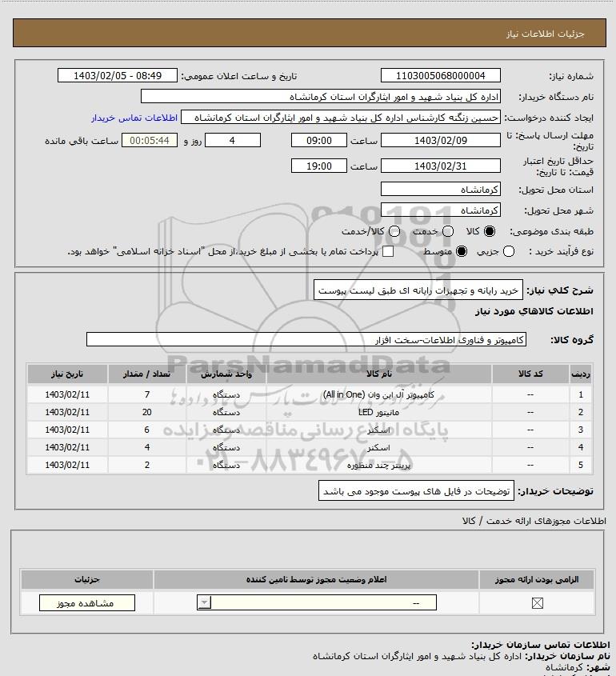Click quantity 6 in row 3
The image size is (616, 676).
(147, 430)
